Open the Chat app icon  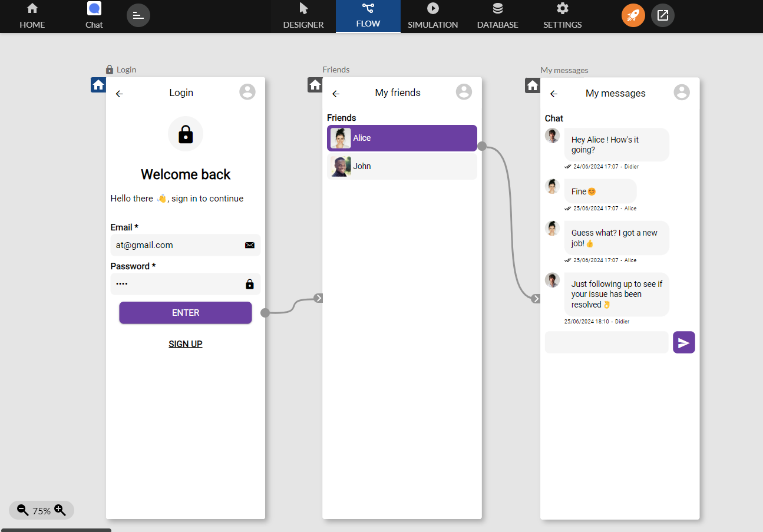[x=94, y=16]
